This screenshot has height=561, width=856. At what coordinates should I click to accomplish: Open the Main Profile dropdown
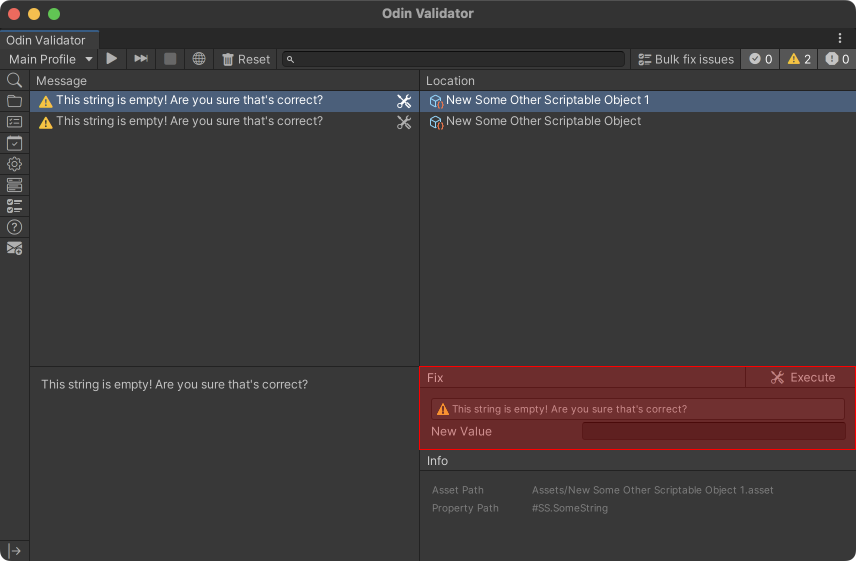pos(50,59)
